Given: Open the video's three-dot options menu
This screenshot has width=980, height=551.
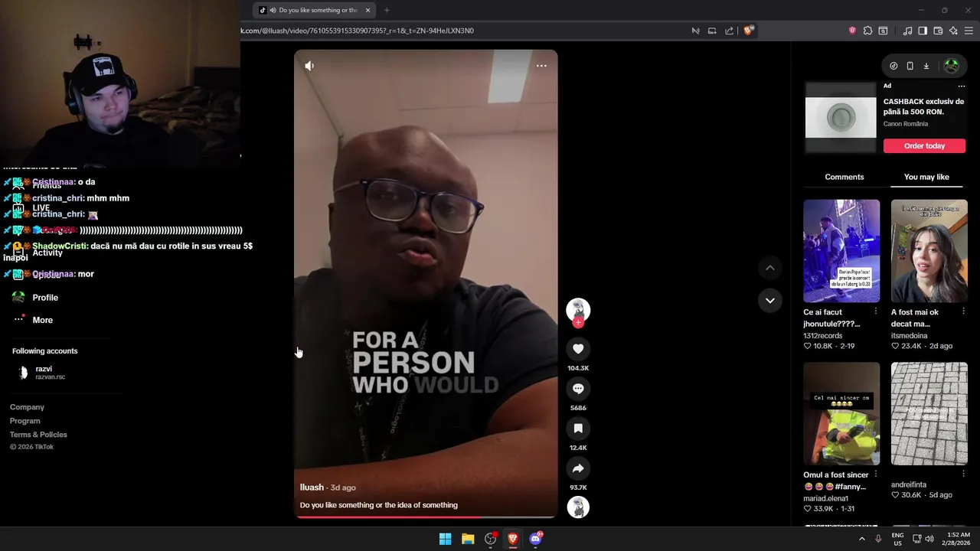Looking at the screenshot, I should click(x=541, y=66).
